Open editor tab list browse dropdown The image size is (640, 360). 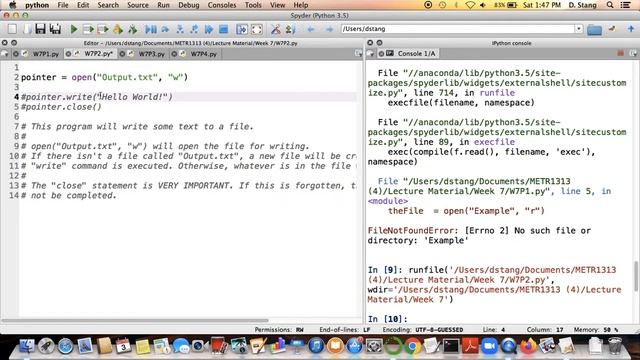5,53
